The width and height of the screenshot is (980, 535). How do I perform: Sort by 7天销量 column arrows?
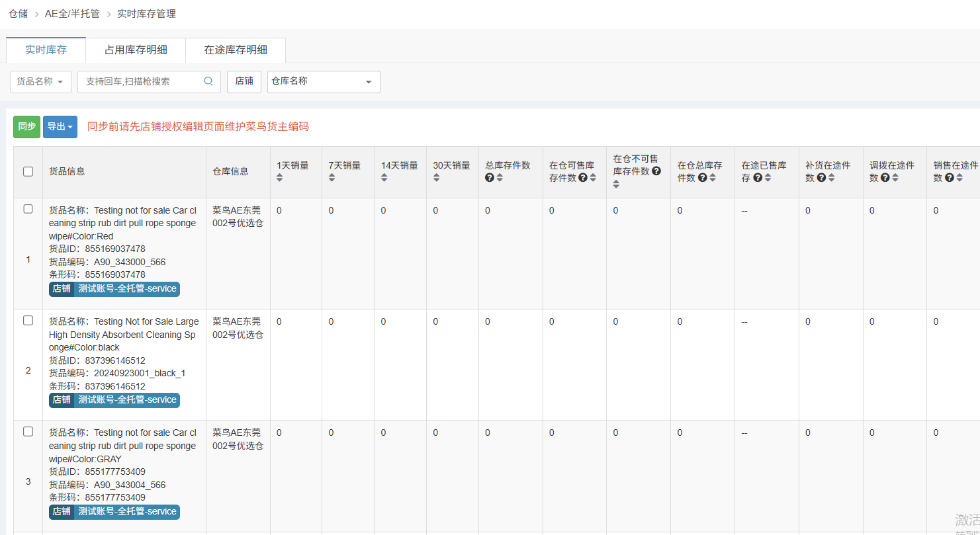pos(332,178)
